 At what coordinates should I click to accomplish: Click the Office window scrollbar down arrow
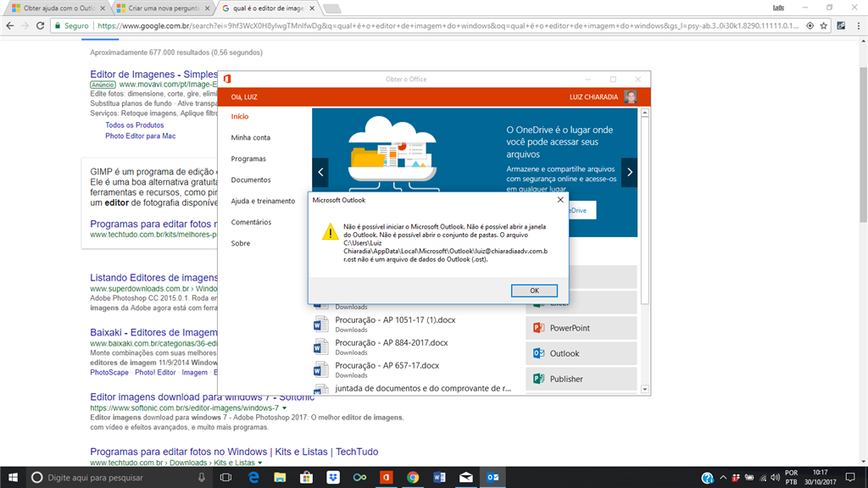tap(644, 390)
